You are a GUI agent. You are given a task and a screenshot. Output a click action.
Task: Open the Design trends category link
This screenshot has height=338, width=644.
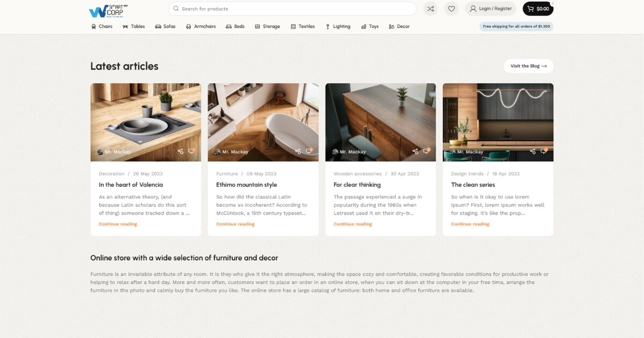pyautogui.click(x=467, y=174)
